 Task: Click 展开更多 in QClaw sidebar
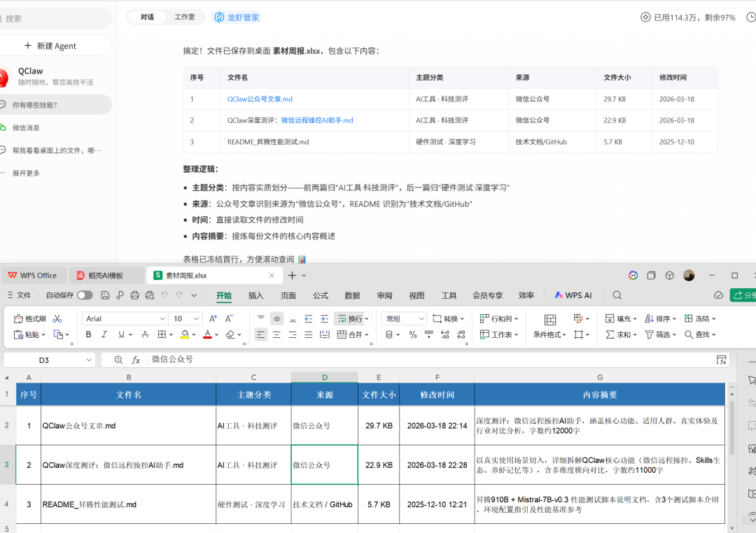click(26, 173)
